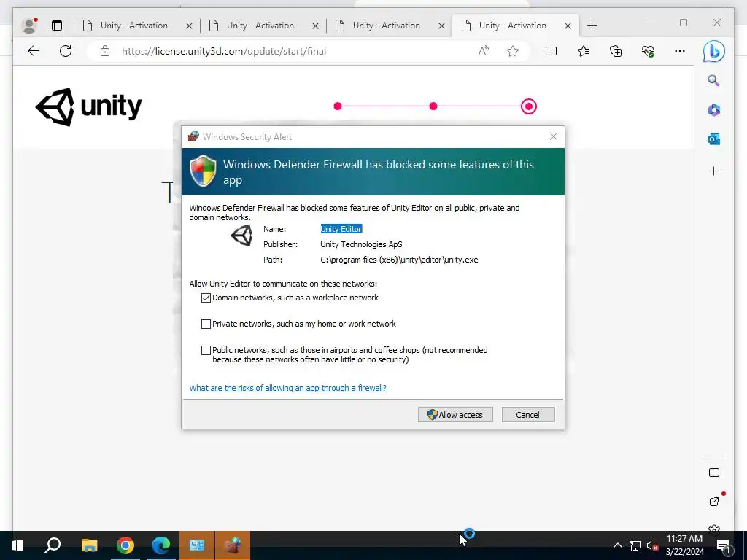This screenshot has width=747, height=560.
Task: Open the Windows Start menu
Action: point(18,545)
